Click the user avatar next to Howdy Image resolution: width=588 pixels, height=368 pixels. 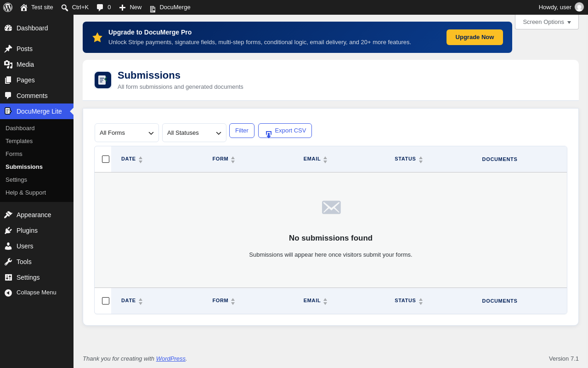tap(579, 7)
